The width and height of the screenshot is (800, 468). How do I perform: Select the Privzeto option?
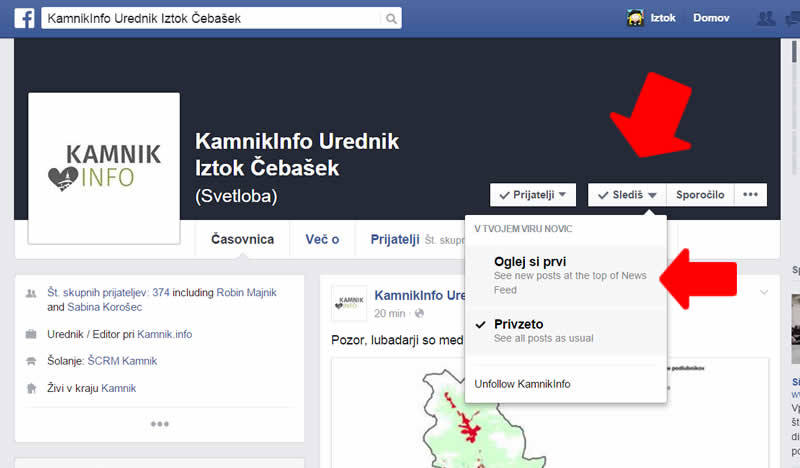click(566, 331)
